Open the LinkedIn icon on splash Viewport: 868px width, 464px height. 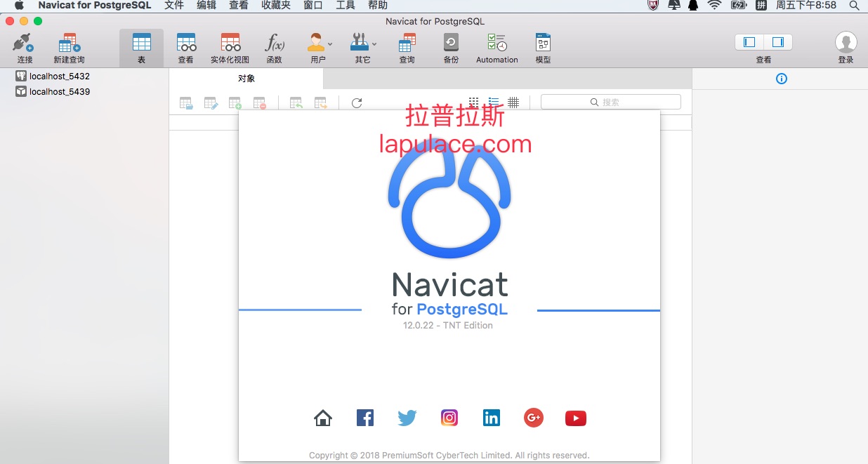tap(492, 418)
